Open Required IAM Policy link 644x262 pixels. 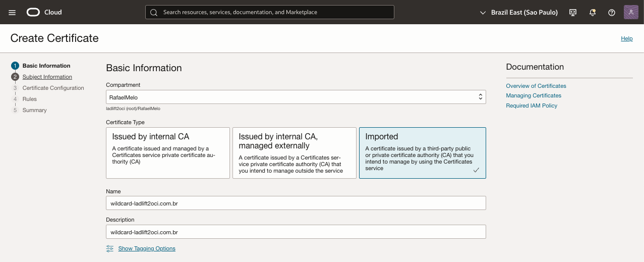(x=532, y=106)
